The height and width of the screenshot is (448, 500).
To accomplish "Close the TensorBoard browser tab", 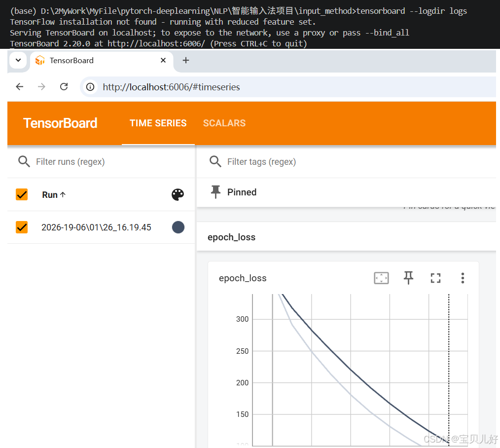I will 163,60.
